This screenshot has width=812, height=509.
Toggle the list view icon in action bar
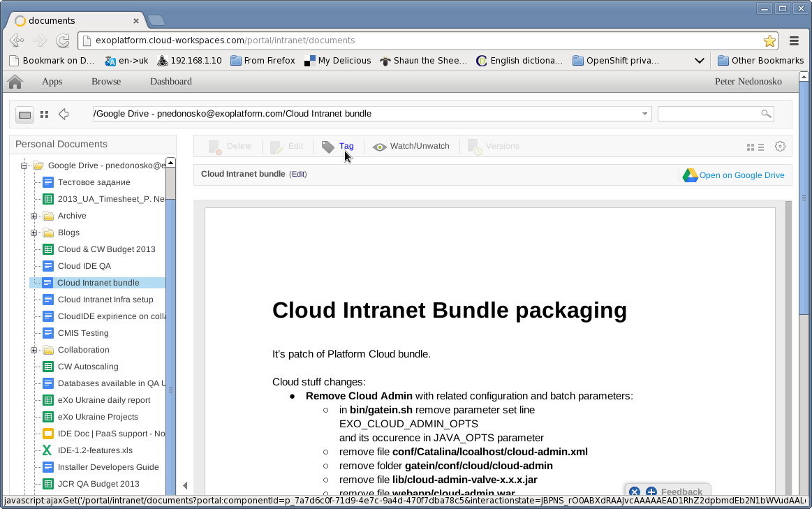click(x=761, y=147)
